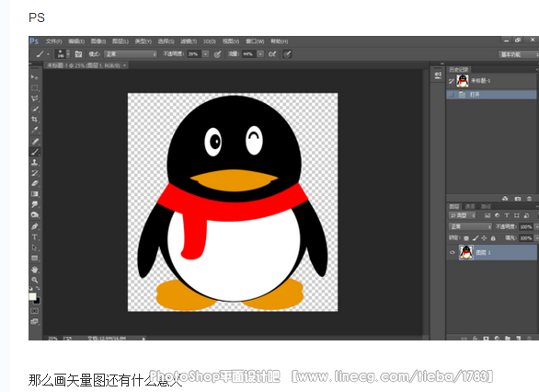The image size is (539, 392).
Task: Delete the current history state
Action: point(530,199)
